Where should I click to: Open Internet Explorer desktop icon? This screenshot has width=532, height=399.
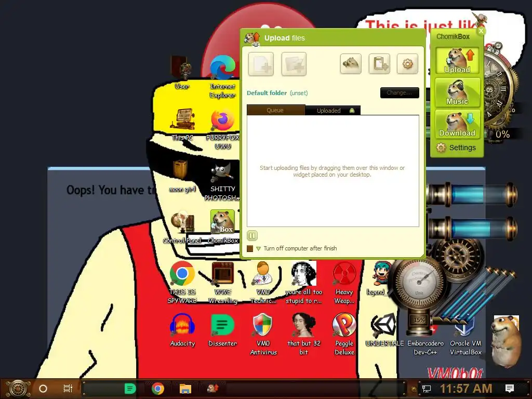[222, 77]
